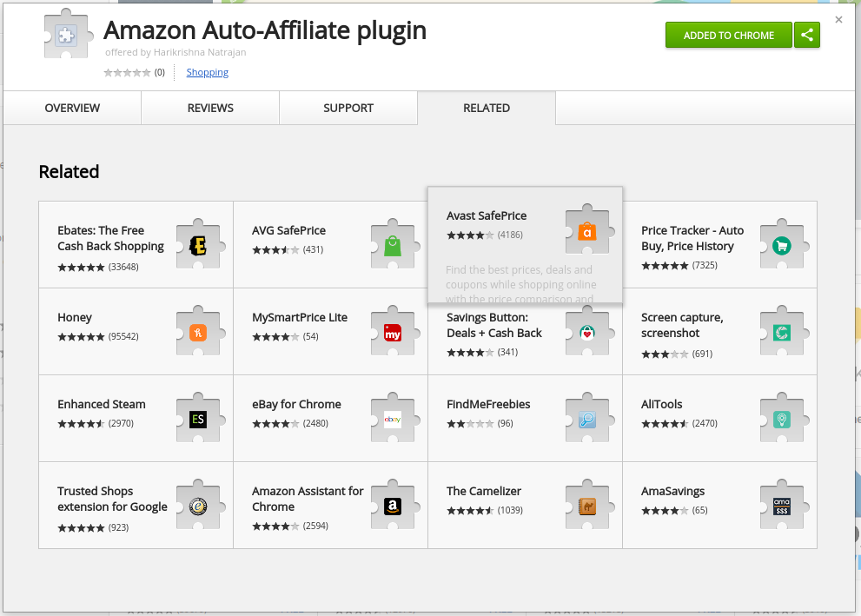Click the Enhanced Steam ES icon

coord(198,419)
